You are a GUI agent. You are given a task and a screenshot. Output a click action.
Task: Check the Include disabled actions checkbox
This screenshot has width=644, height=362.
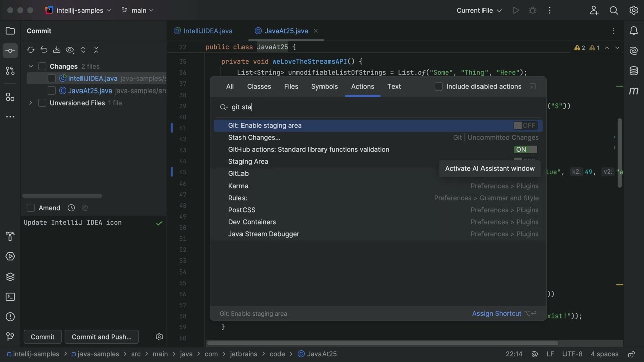click(439, 86)
